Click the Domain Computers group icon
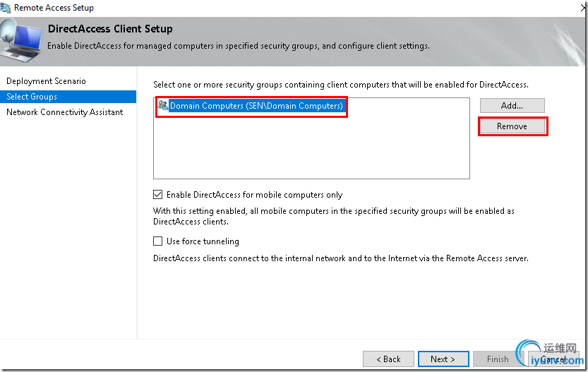Image resolution: width=588 pixels, height=372 pixels. coord(163,106)
